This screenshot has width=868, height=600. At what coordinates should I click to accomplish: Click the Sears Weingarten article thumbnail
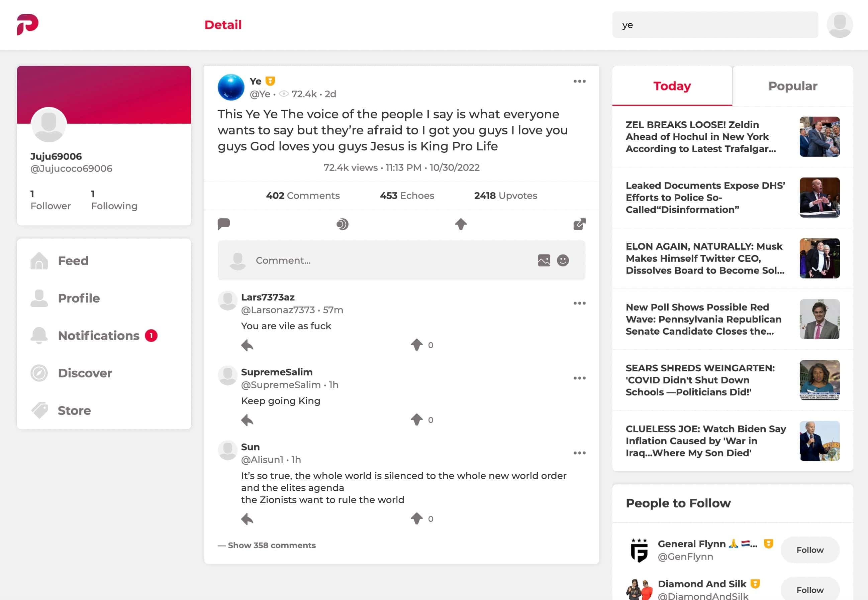point(819,380)
